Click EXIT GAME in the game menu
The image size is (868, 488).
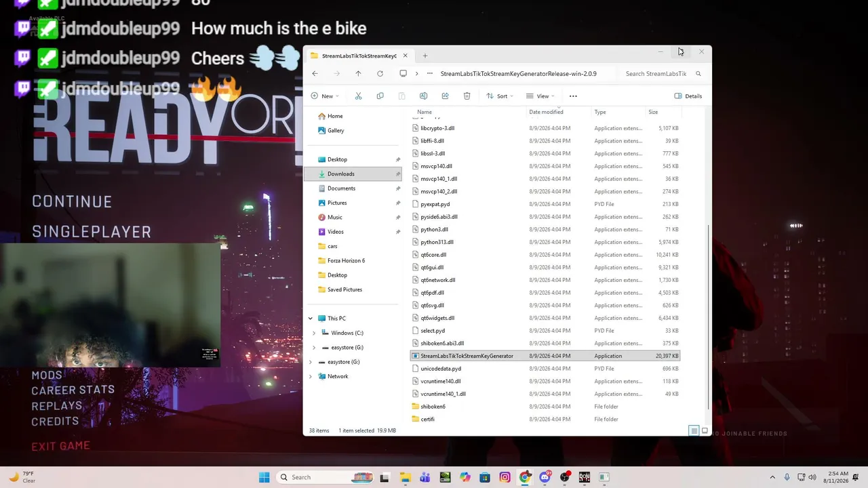tap(60, 446)
